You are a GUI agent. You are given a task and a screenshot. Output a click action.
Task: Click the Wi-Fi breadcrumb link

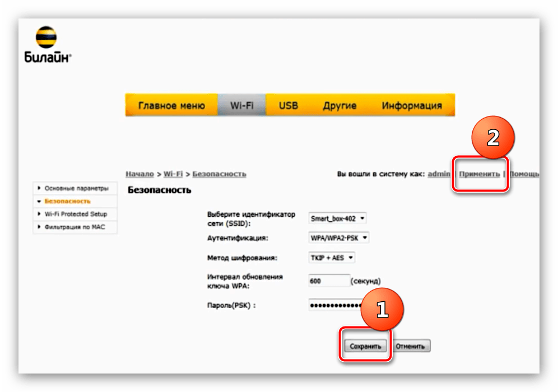click(x=174, y=174)
